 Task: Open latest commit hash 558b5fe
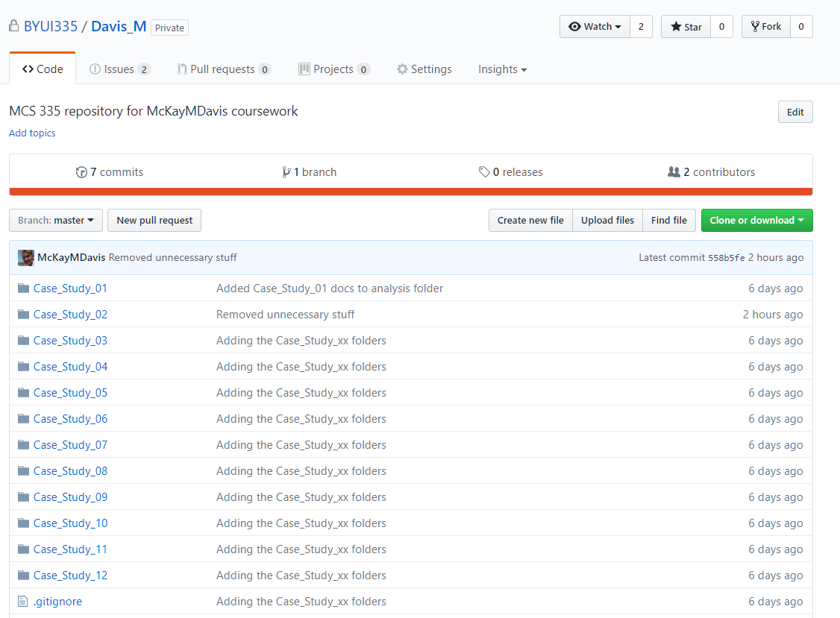(726, 258)
